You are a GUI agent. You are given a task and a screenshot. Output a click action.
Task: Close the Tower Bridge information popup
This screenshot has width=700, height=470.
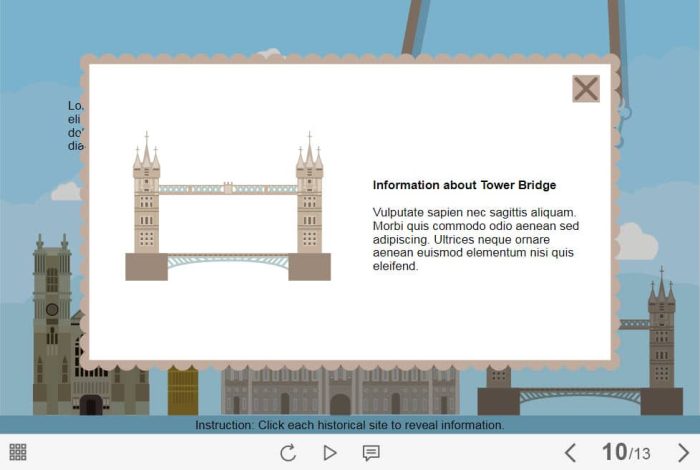coord(586,89)
